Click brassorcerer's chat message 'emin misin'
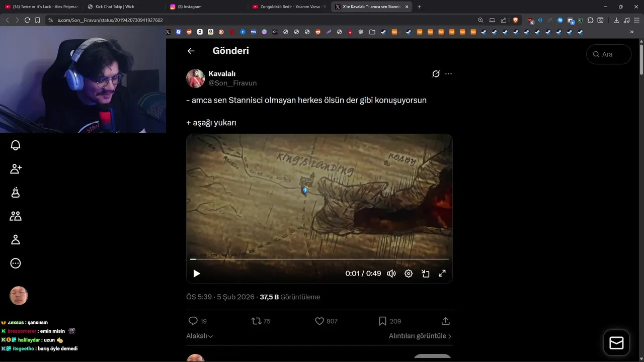The image size is (644, 362). (38, 331)
